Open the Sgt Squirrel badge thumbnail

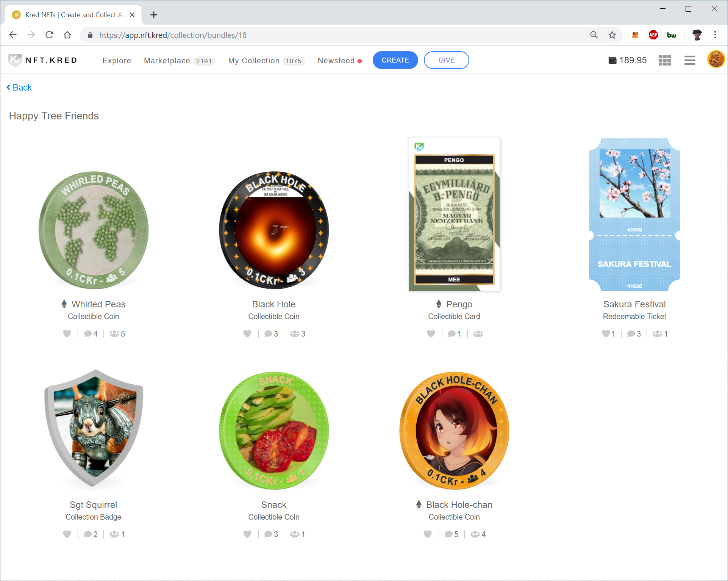click(x=94, y=428)
